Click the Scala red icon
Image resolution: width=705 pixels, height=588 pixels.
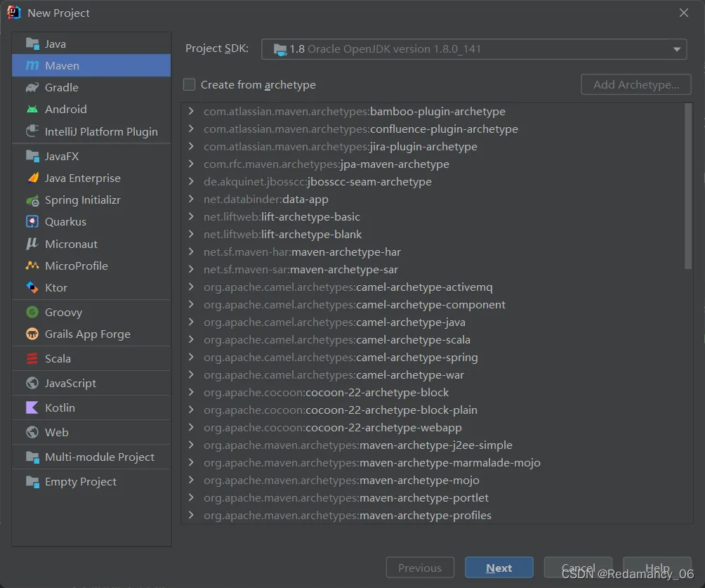click(x=32, y=358)
